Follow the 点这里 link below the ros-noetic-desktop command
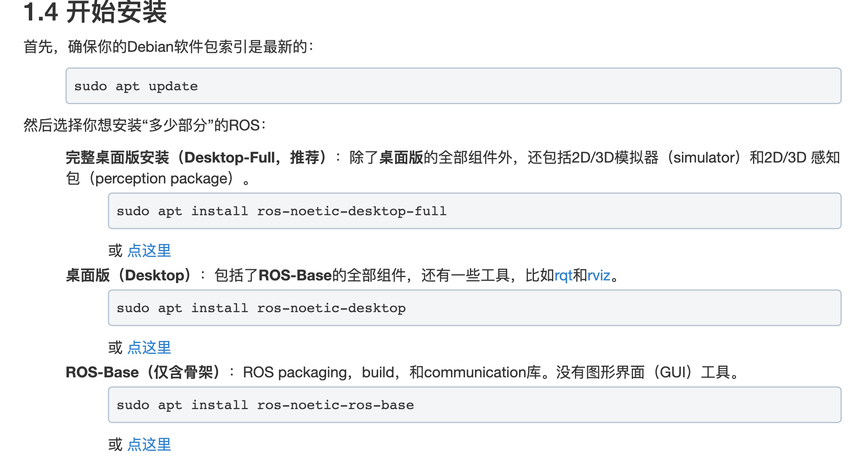The image size is (868, 463). pos(149,348)
